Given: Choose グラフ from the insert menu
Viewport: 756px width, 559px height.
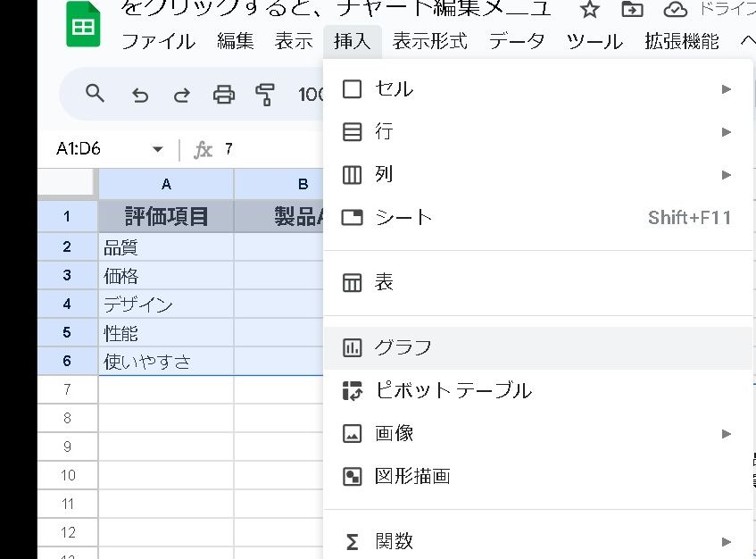Looking at the screenshot, I should point(403,347).
